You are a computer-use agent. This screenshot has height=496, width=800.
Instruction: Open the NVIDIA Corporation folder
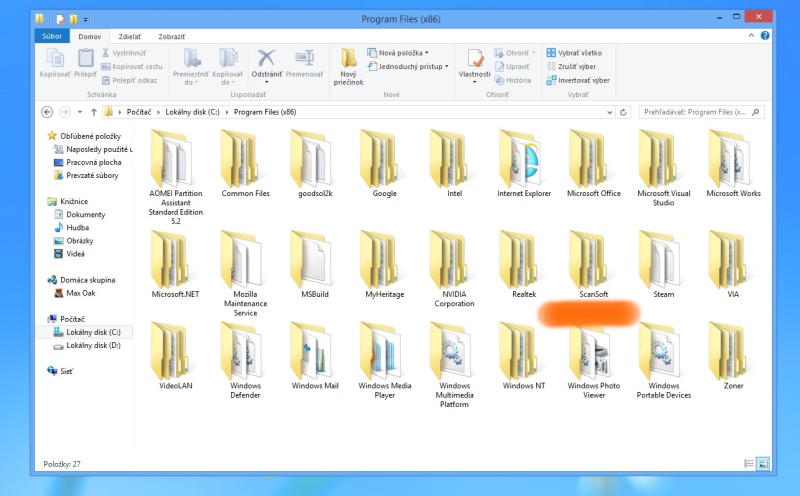(x=455, y=269)
